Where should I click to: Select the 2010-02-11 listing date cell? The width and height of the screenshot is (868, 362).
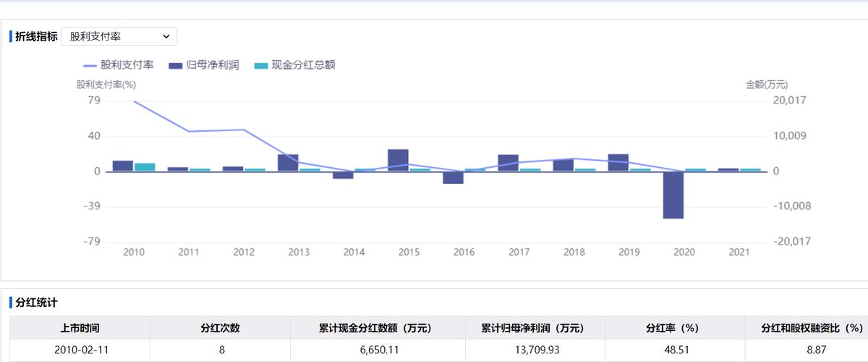[x=80, y=350]
